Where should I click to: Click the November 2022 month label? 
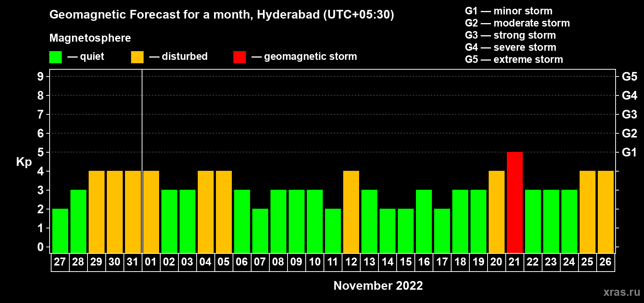(x=378, y=286)
